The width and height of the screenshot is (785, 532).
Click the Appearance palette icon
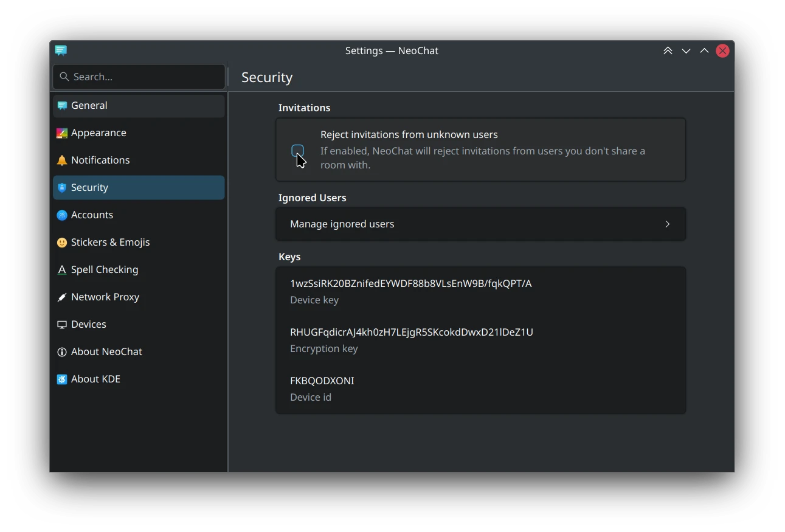pos(61,133)
